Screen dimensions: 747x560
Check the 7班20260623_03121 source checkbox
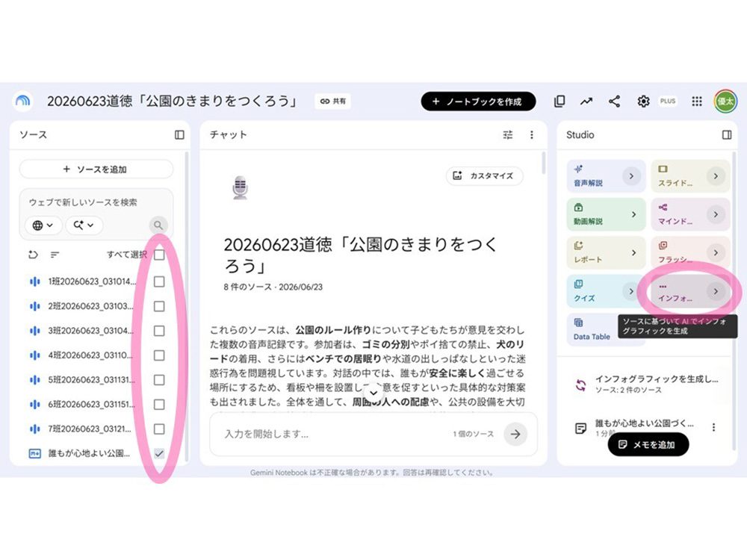pos(159,429)
